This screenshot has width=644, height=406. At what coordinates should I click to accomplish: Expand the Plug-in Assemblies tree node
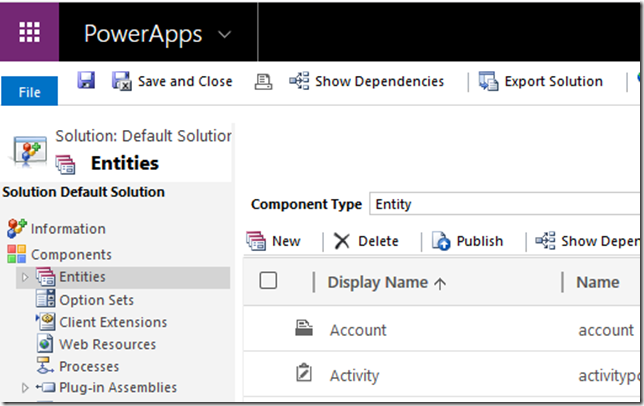coord(26,387)
